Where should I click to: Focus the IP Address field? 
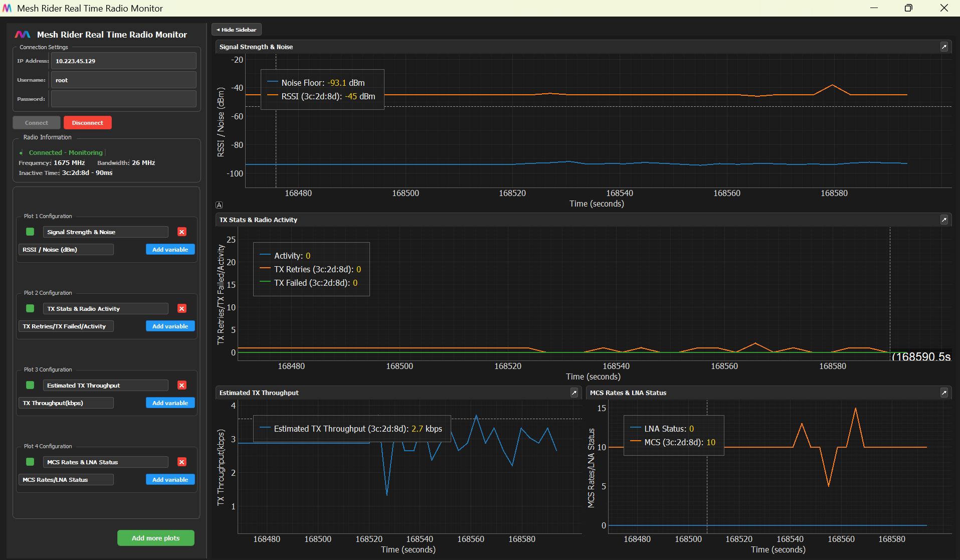pos(124,61)
